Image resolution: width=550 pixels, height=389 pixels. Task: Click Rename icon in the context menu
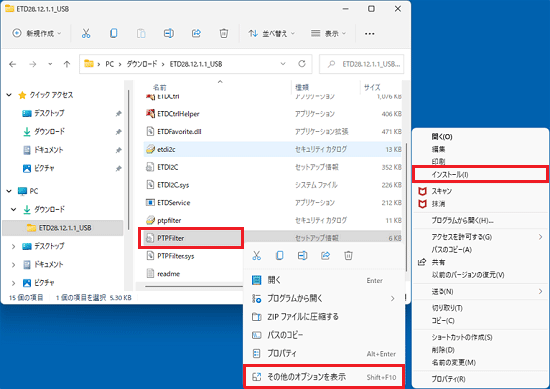tap(302, 255)
